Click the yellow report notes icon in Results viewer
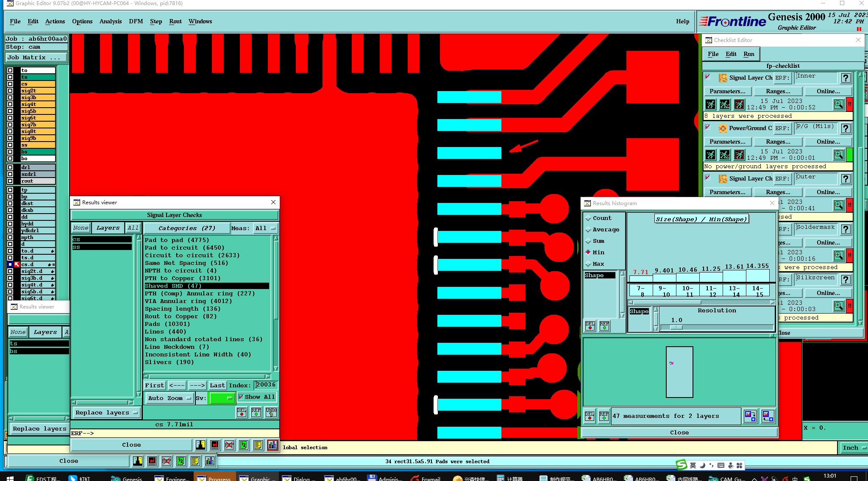The width and height of the screenshot is (868, 481). click(258, 445)
